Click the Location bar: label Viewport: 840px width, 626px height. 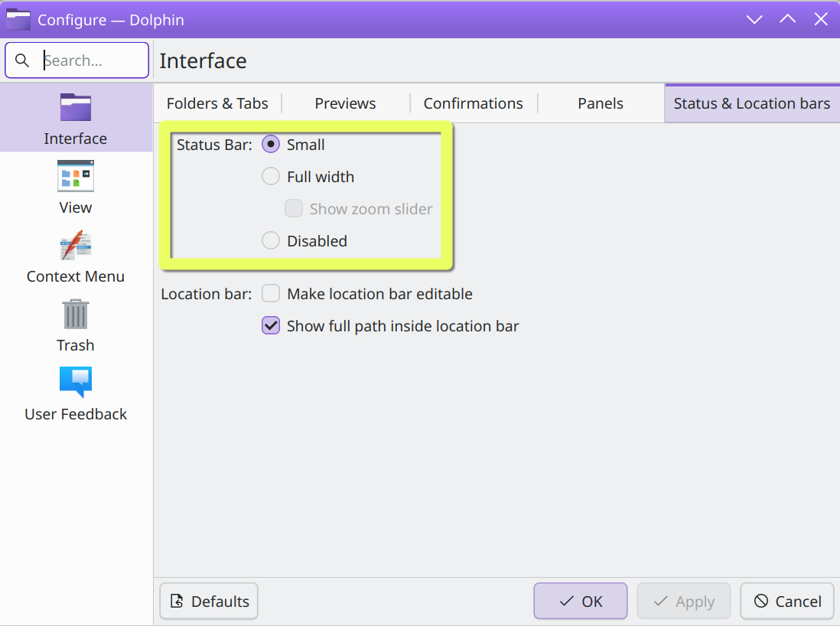(x=207, y=294)
